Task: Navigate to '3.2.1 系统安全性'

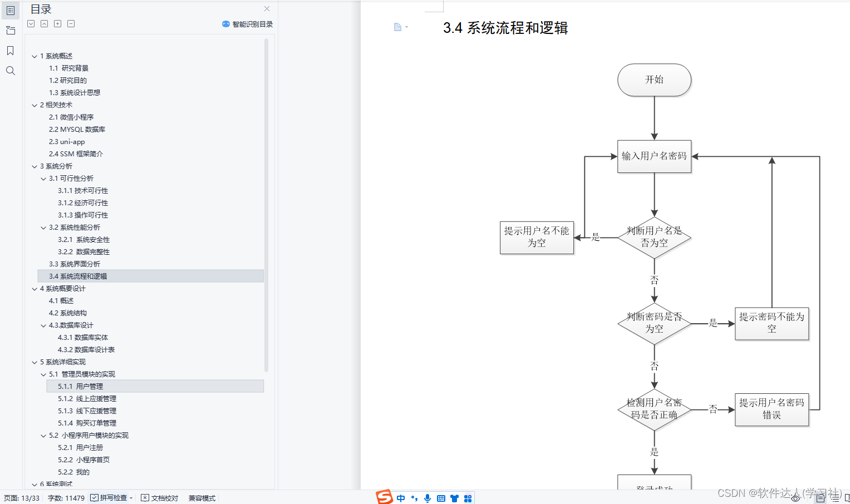Action: point(83,239)
